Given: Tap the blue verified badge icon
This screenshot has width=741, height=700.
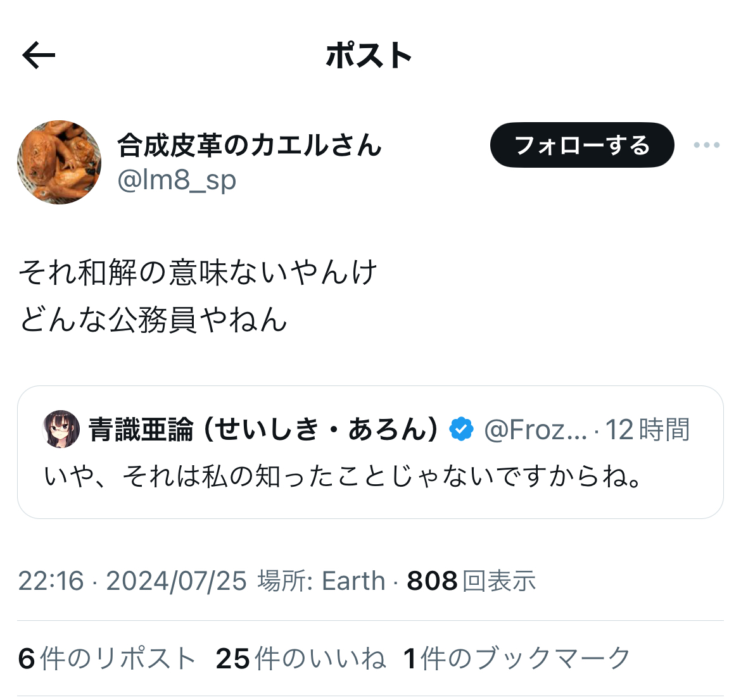Looking at the screenshot, I should 461,429.
